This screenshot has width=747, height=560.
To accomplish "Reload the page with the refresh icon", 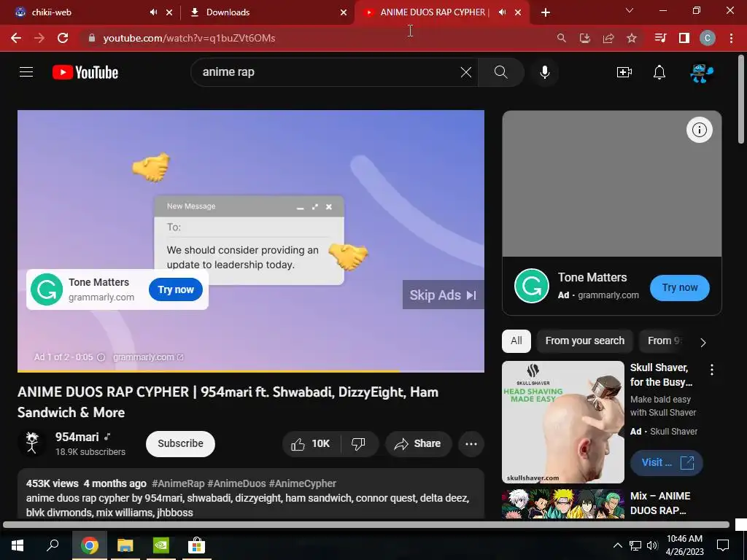I will (x=63, y=38).
